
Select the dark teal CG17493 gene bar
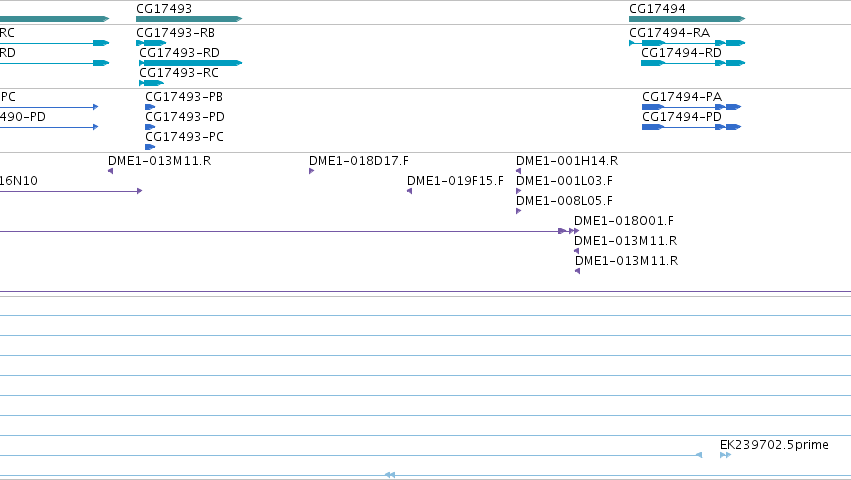[189, 19]
